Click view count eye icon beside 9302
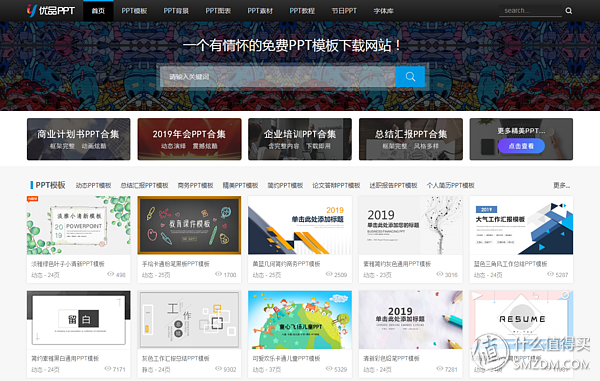Image resolution: width=600 pixels, height=381 pixels. pos(218,368)
